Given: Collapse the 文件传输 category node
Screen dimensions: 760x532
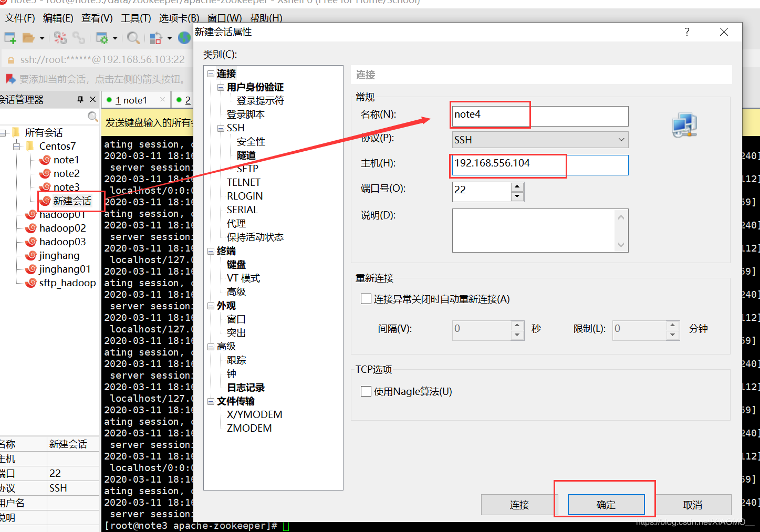Looking at the screenshot, I should (211, 401).
